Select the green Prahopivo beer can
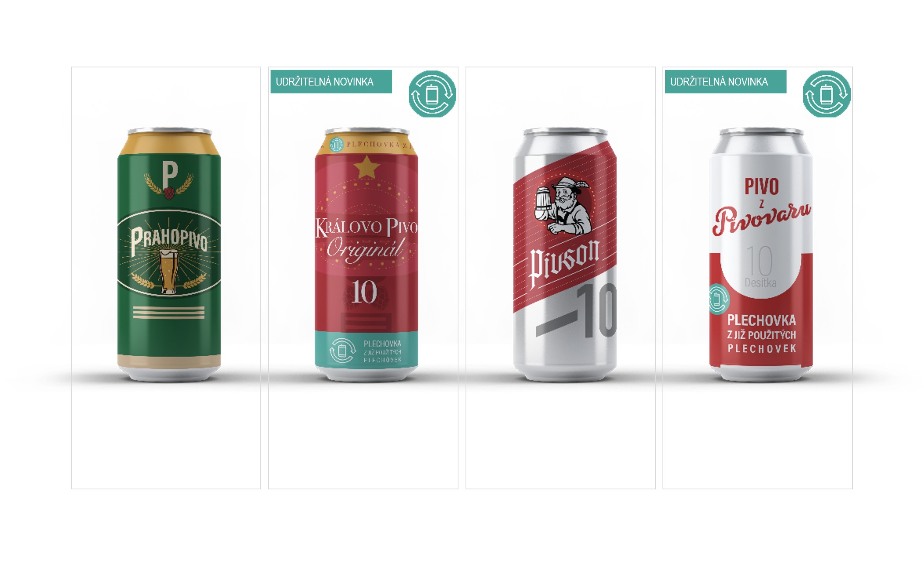 (x=169, y=255)
